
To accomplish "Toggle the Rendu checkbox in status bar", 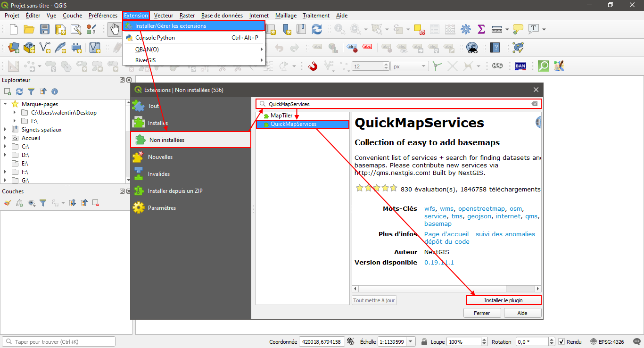I will (x=561, y=342).
